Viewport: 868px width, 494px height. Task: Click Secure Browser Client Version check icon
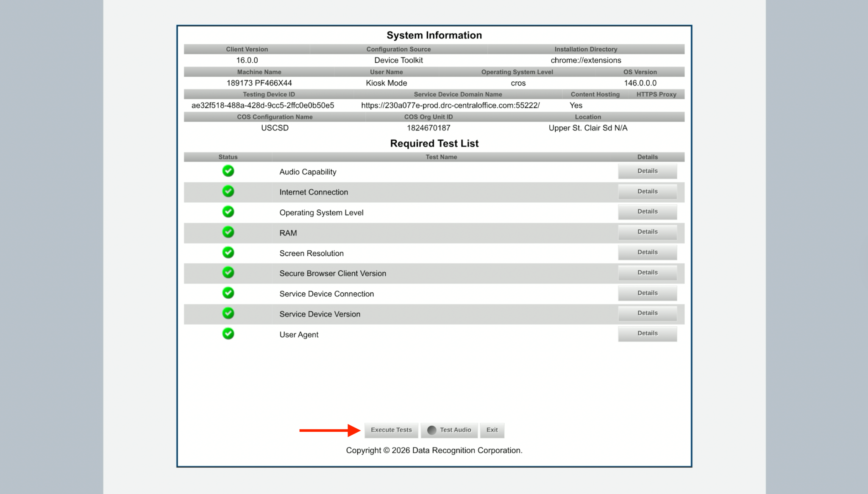point(228,272)
